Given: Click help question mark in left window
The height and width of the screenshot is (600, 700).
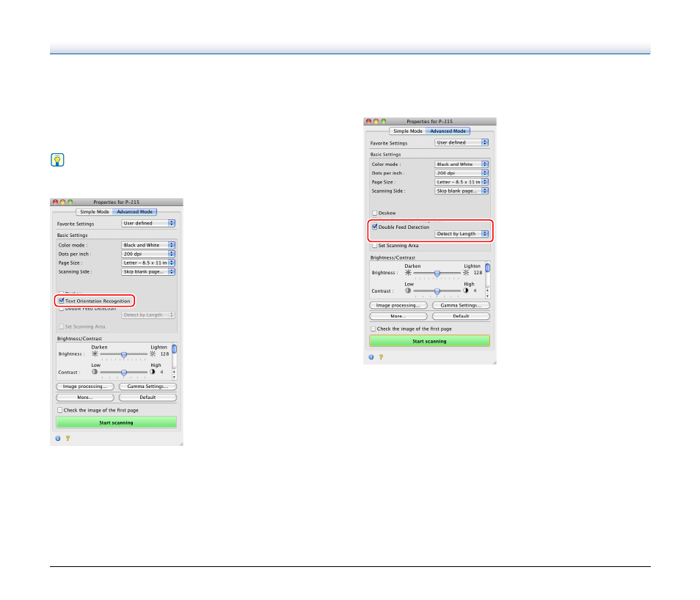Looking at the screenshot, I should point(68,439).
